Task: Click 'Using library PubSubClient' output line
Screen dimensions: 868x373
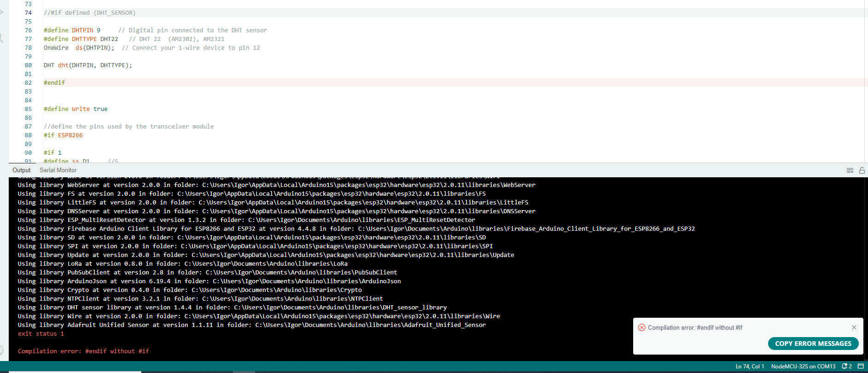Action: pyautogui.click(x=208, y=272)
